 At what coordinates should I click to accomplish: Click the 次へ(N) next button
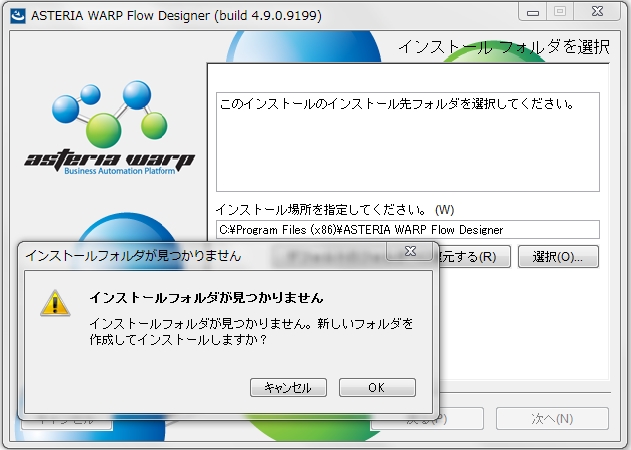[552, 419]
